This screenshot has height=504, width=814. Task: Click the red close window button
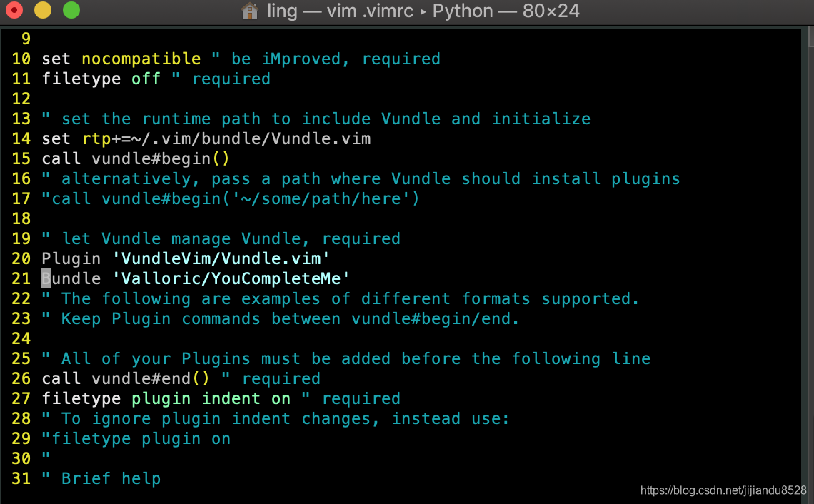click(14, 10)
